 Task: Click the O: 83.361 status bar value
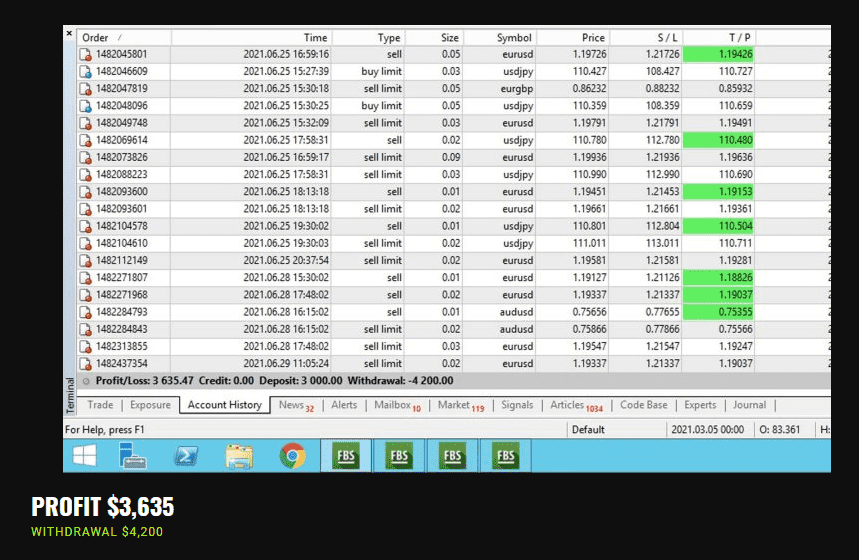[x=780, y=430]
